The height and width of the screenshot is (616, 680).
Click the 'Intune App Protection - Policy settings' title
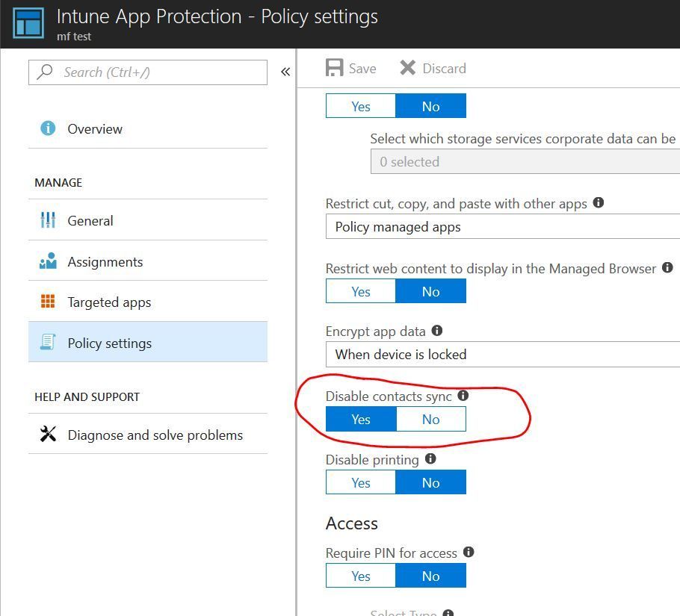217,16
